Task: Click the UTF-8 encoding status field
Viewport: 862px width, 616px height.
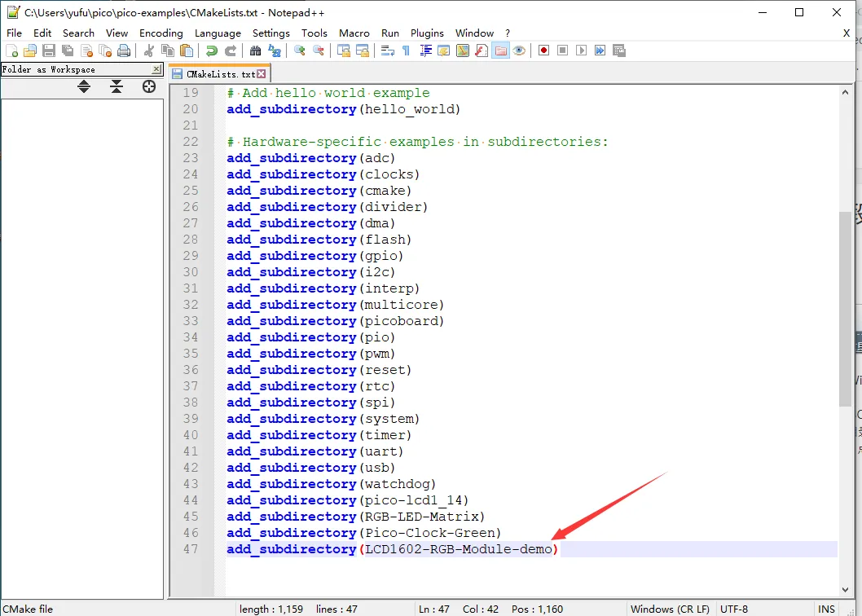Action: [x=734, y=609]
